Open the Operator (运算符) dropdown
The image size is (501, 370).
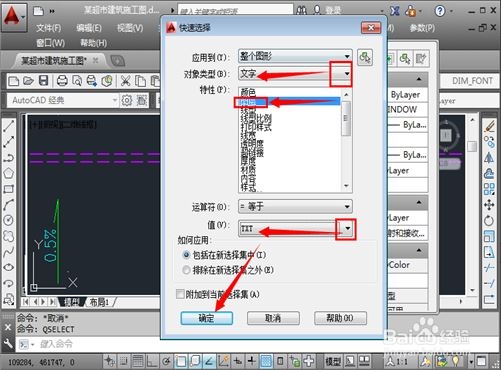(295, 207)
